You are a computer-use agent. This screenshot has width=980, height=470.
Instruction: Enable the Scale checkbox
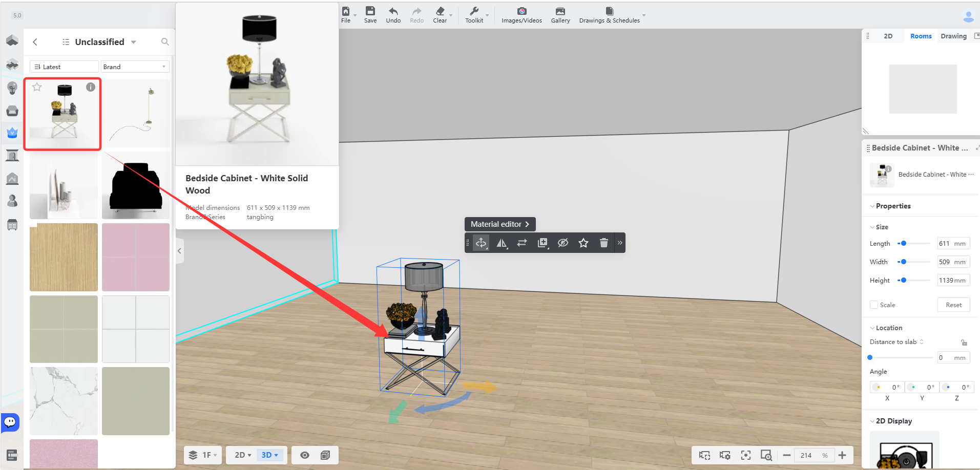pos(874,305)
